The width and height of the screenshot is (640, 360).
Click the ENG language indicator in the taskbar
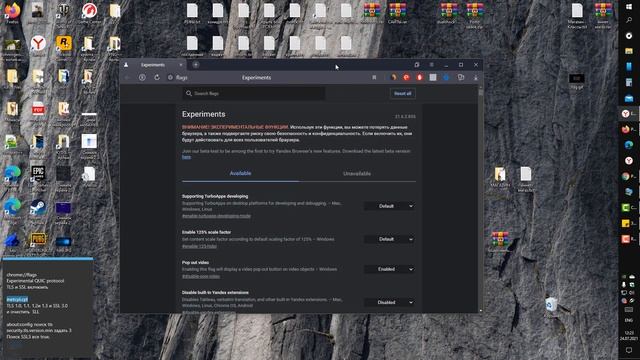[629, 320]
